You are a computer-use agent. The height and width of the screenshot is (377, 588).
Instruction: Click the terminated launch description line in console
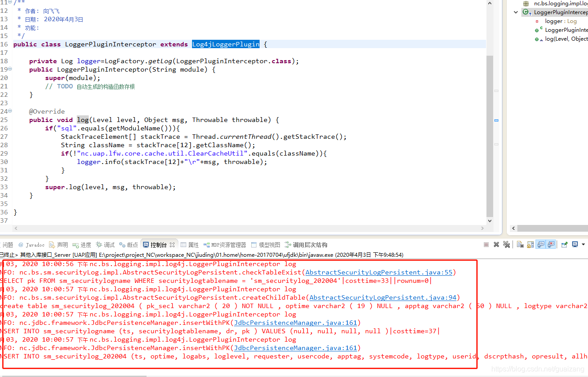[x=201, y=255]
